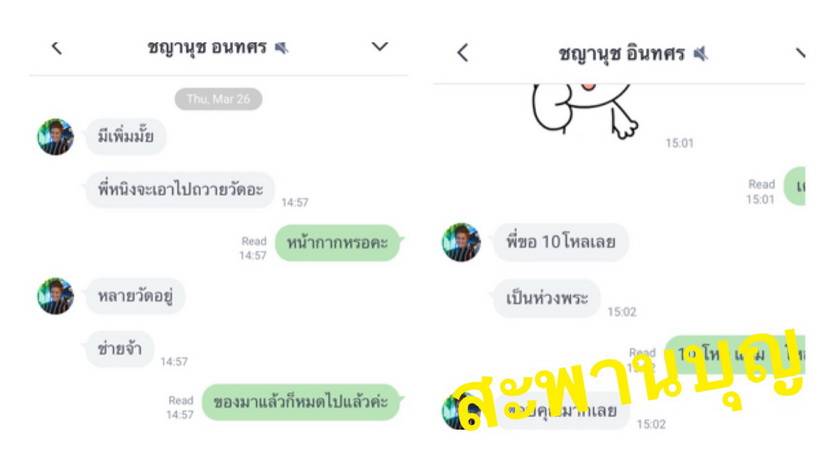
Task: Open right chat title 'ชญานุช อินทศร'
Action: [x=622, y=54]
